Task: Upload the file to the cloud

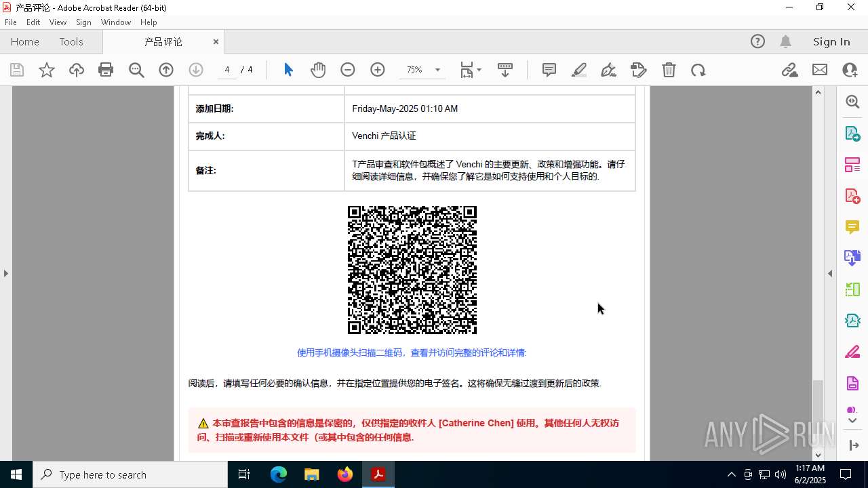Action: coord(77,70)
